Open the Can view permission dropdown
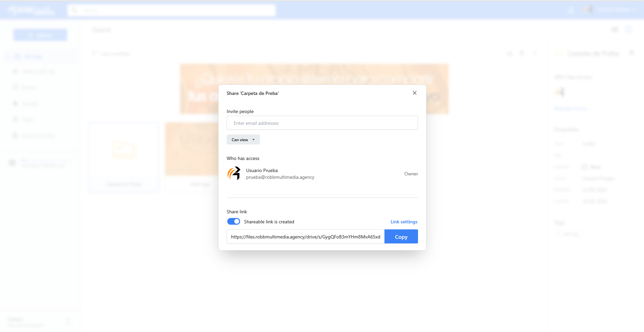The height and width of the screenshot is (332, 644). click(x=243, y=140)
